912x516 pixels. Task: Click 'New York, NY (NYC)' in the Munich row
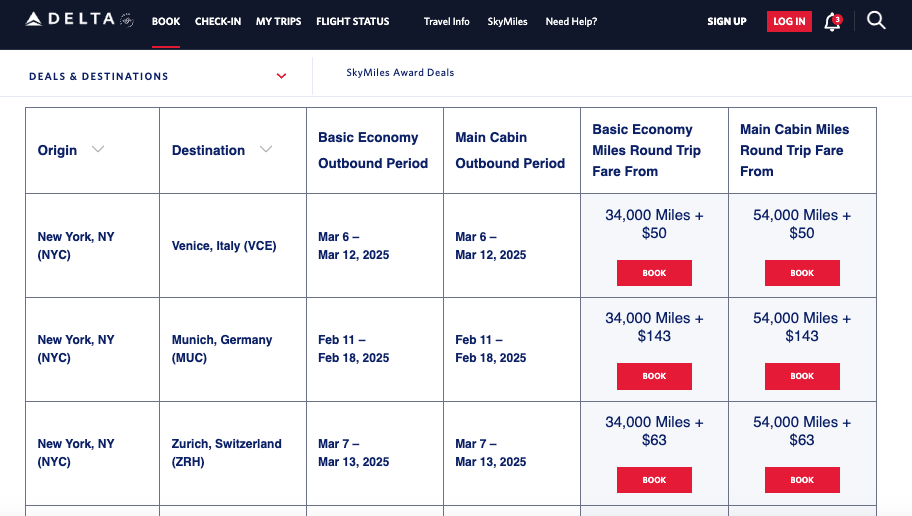pos(76,348)
